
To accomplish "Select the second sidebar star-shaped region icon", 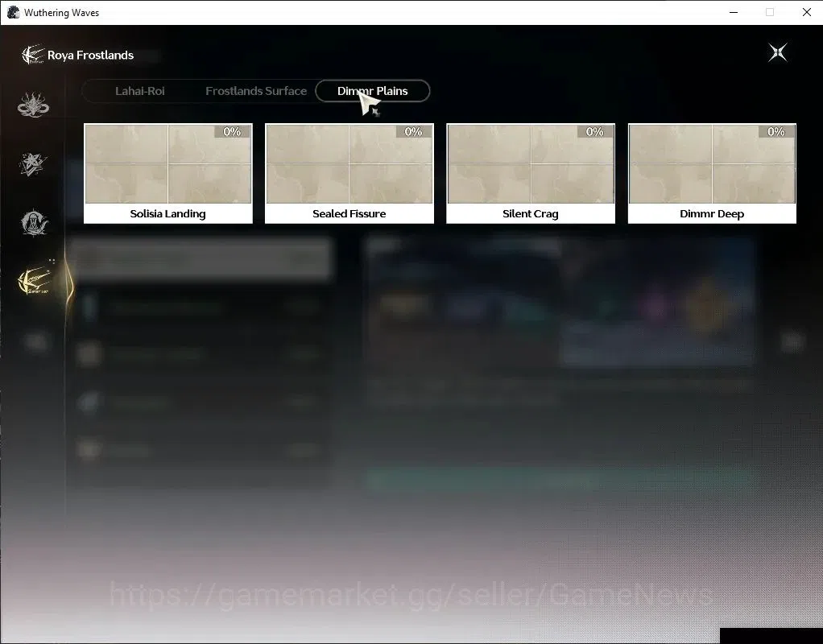I will point(33,164).
